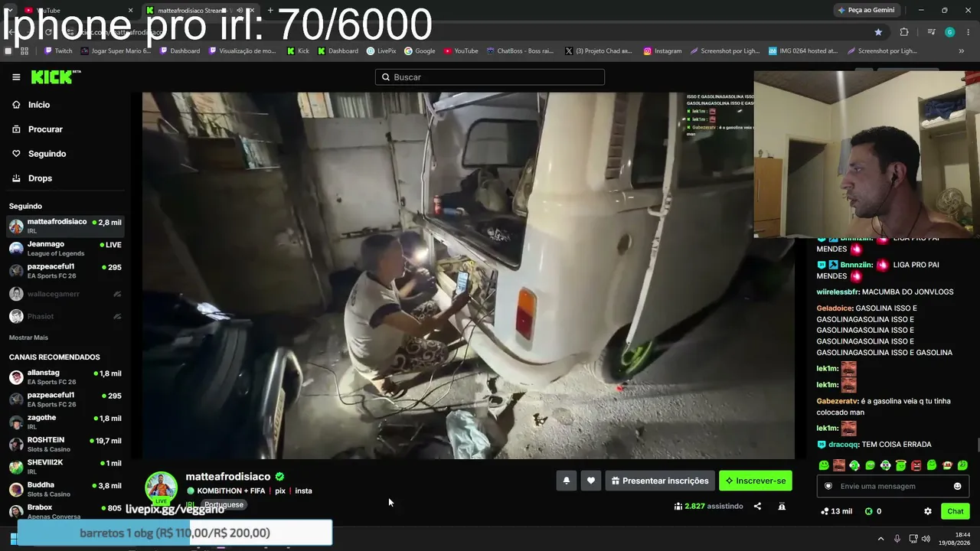Viewport: 980px width, 551px height.
Task: Expand the list with Mostrar Mais
Action: (28, 337)
